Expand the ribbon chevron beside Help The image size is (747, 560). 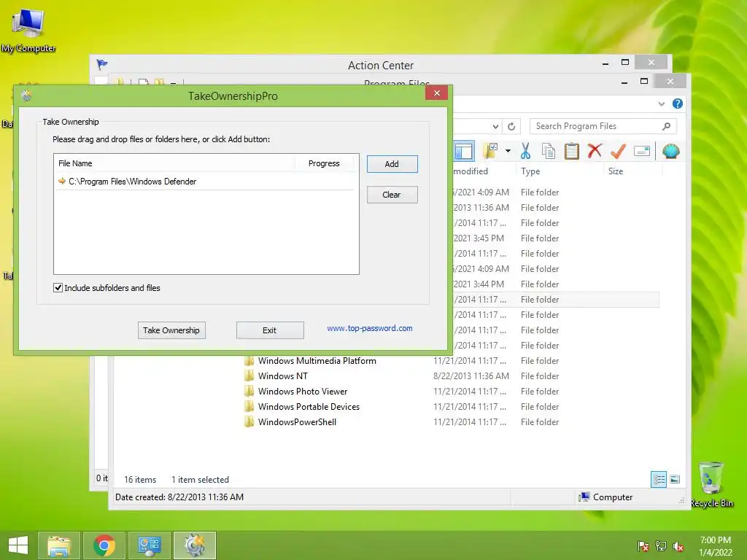(x=661, y=104)
